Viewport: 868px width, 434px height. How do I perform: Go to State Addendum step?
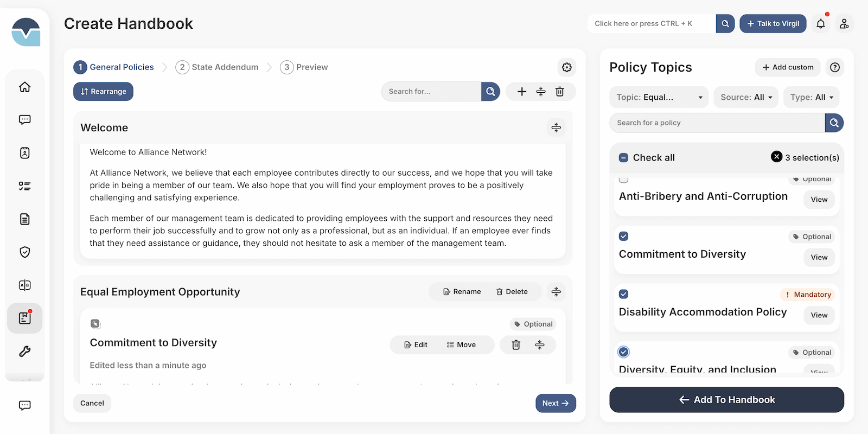217,67
